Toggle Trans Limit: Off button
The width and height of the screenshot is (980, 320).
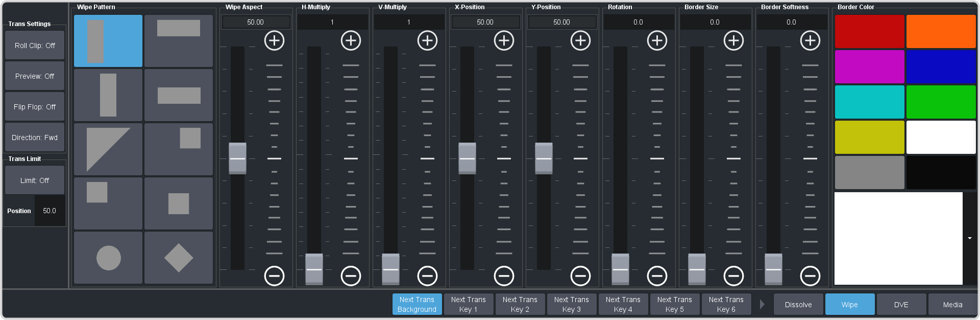coord(35,180)
